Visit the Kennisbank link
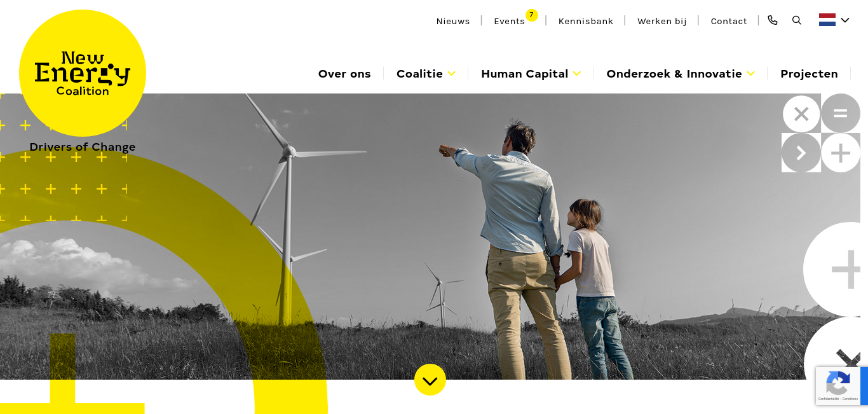 pos(586,21)
